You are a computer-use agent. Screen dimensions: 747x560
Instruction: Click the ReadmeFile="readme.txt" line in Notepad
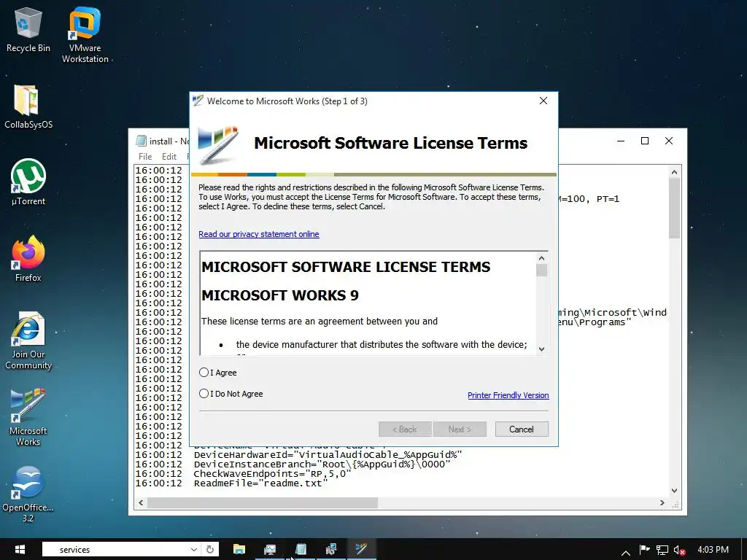tap(261, 483)
